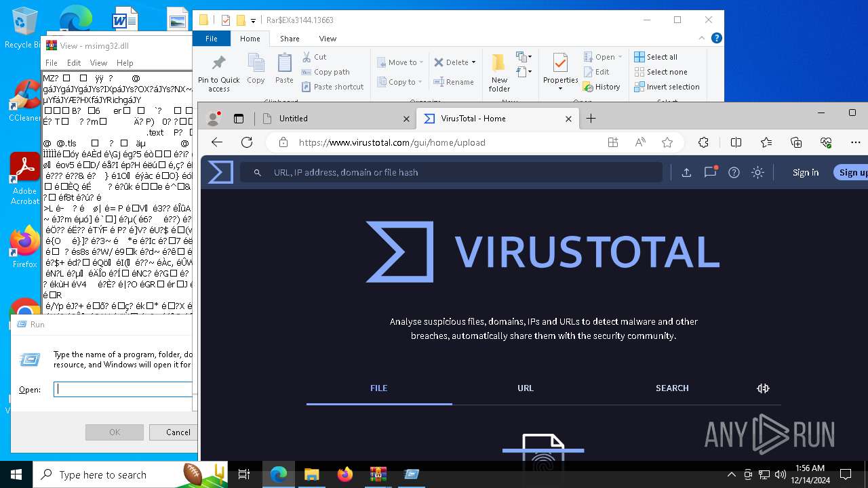Image resolution: width=868 pixels, height=488 pixels.
Task: Open Windows Start menu
Action: [x=16, y=474]
